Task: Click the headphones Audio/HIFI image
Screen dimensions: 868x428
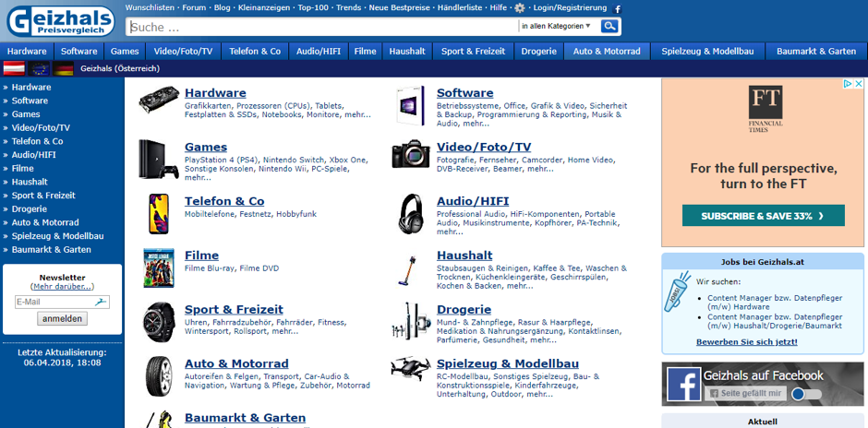Action: pos(411,213)
